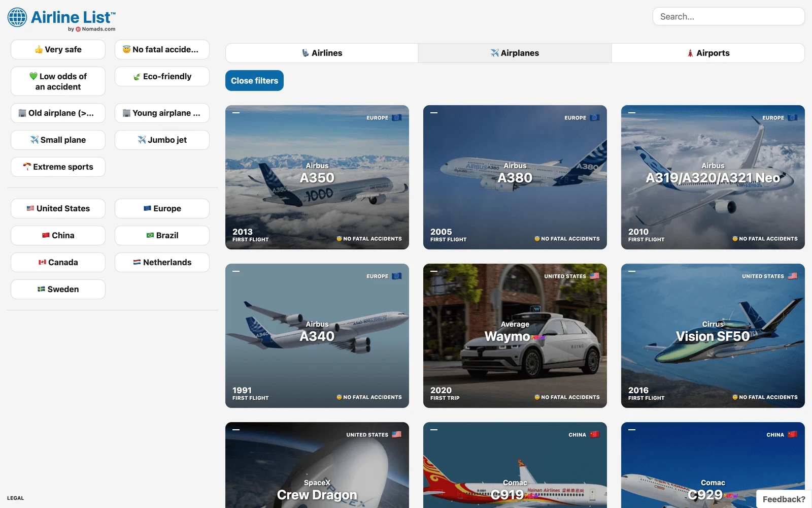Open the Airbus A380 card
The height and width of the screenshot is (508, 812).
point(515,177)
